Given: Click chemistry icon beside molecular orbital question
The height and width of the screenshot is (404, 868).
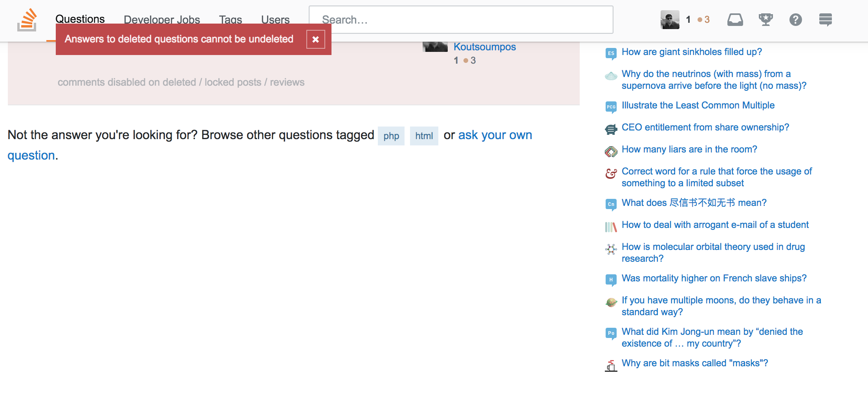Looking at the screenshot, I should pyautogui.click(x=611, y=249).
